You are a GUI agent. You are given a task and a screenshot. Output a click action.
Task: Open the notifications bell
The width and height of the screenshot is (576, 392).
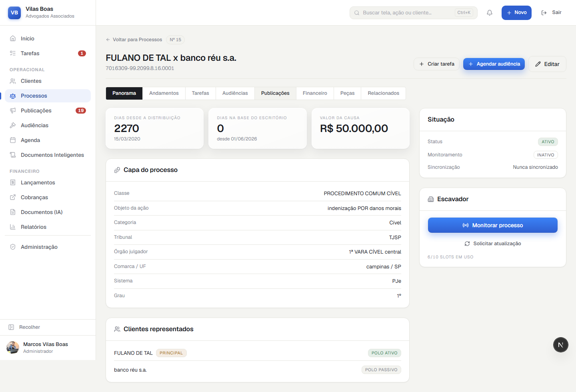489,13
